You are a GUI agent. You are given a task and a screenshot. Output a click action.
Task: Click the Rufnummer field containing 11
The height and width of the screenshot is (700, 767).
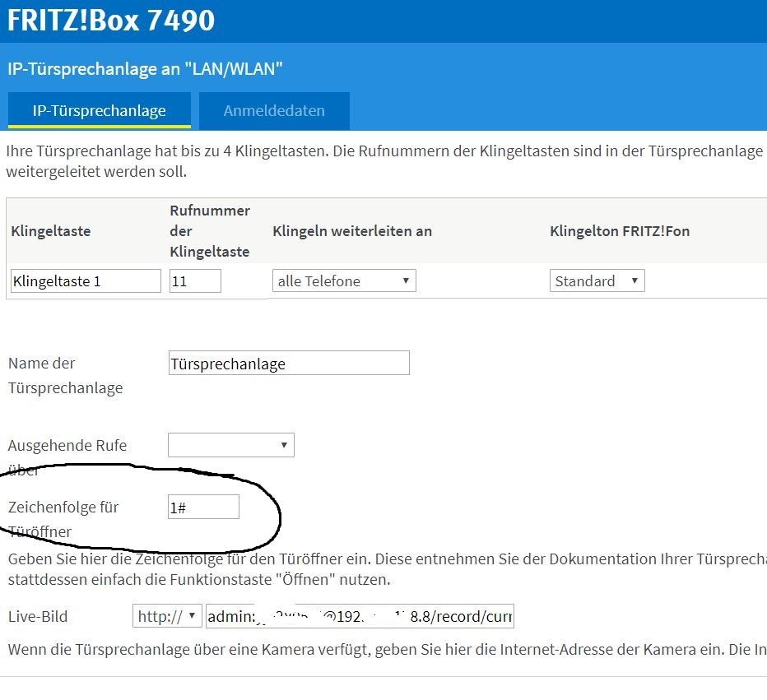click(x=195, y=281)
